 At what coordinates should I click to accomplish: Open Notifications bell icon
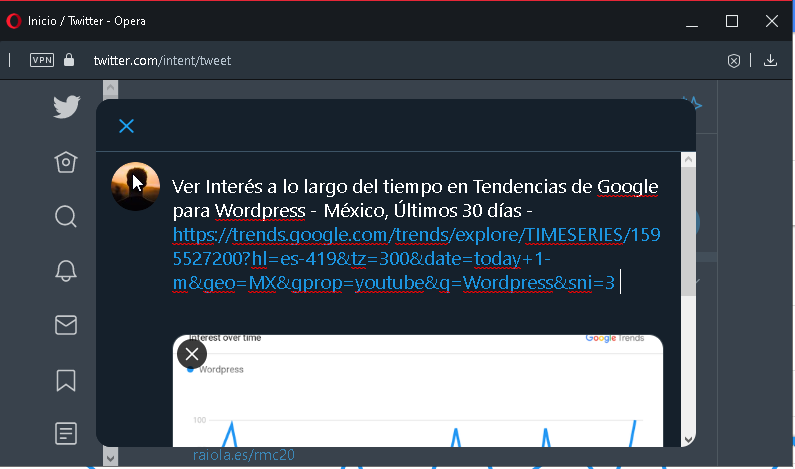(x=66, y=271)
